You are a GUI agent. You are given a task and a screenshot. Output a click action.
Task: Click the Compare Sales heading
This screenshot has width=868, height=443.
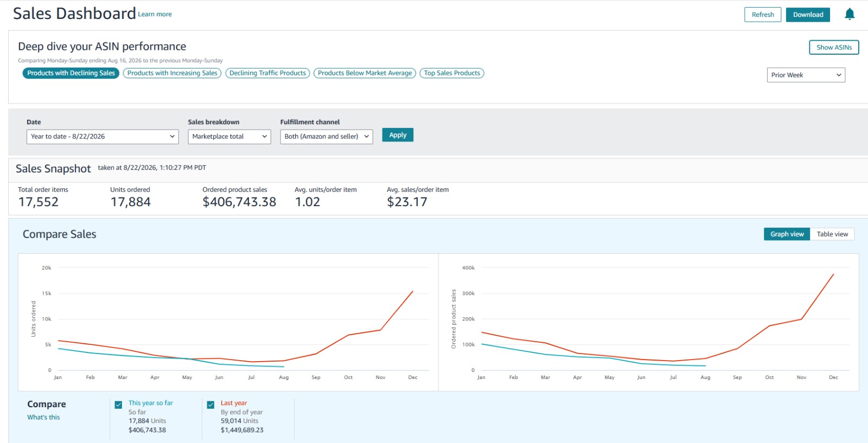[x=59, y=234]
